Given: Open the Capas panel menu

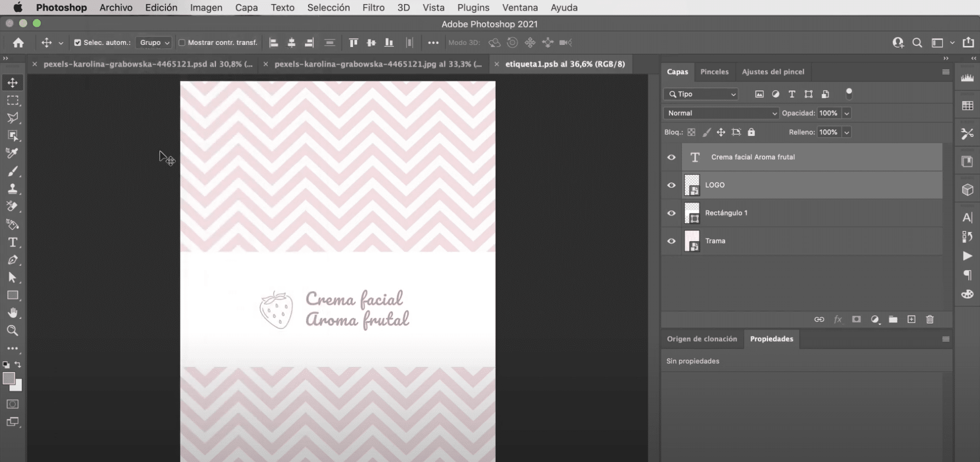Looking at the screenshot, I should 946,72.
